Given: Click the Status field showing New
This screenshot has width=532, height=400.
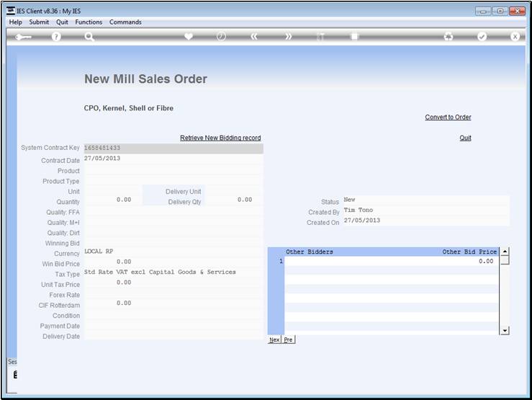Looking at the screenshot, I should coord(426,200).
